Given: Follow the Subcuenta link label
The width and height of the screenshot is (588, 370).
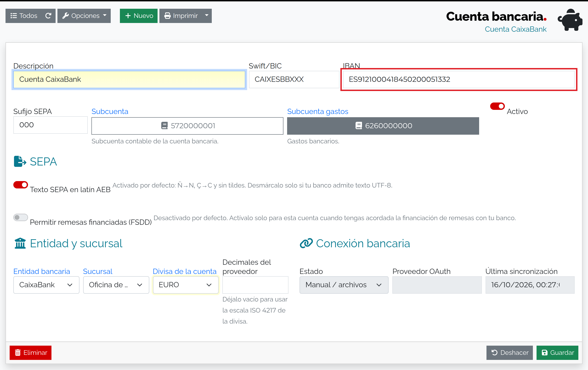Looking at the screenshot, I should [x=110, y=111].
